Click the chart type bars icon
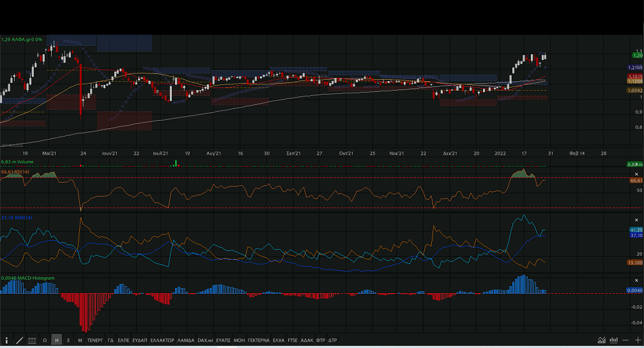Viewport: 644px width, 348px height. (614, 340)
